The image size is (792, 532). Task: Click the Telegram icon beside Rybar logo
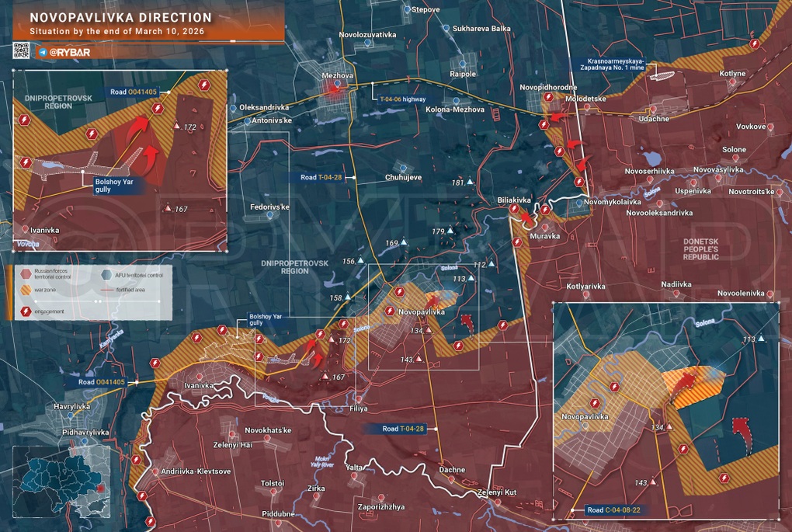[43, 51]
